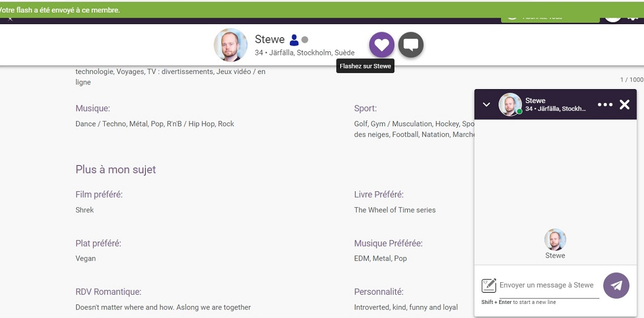
Task: Open chat with the speech bubble button
Action: [411, 45]
